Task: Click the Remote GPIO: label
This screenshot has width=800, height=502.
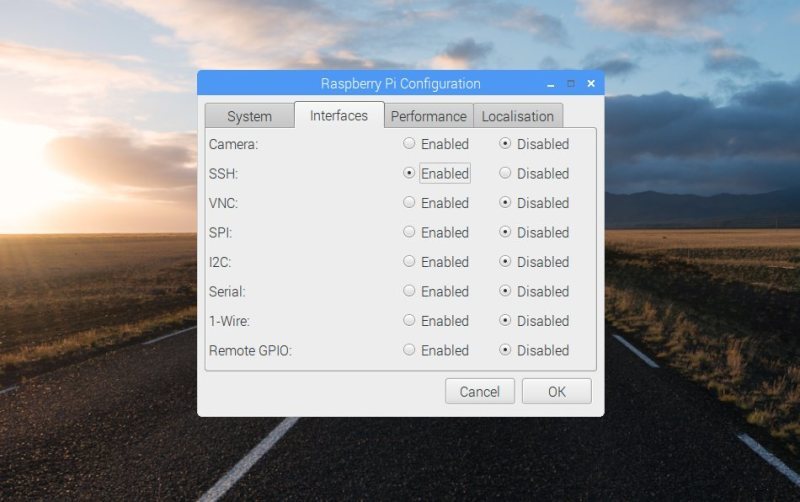Action: (250, 351)
